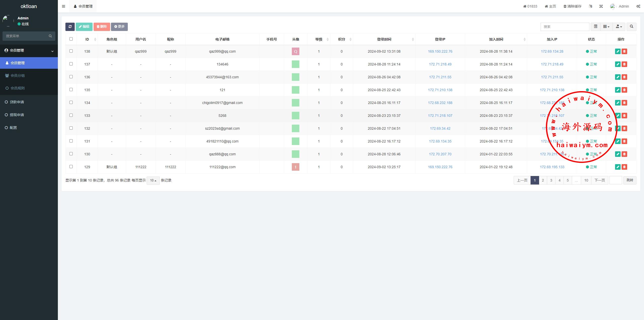Click login IP link 172.71.211.55
The image size is (644, 320).
point(440,77)
